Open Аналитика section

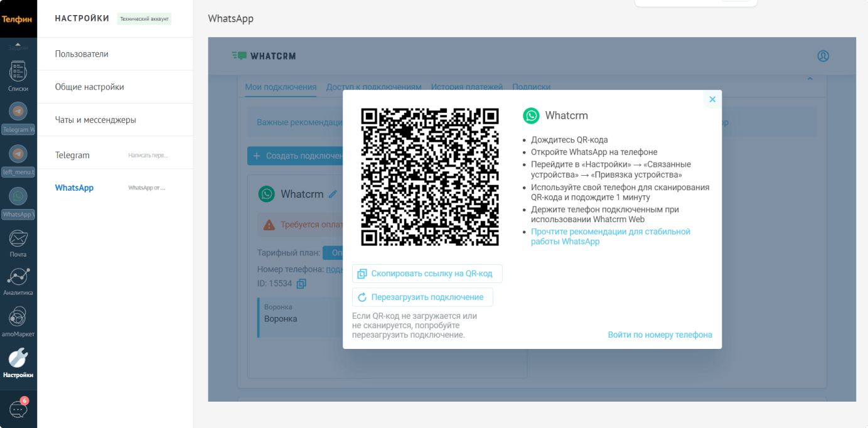pos(18,282)
